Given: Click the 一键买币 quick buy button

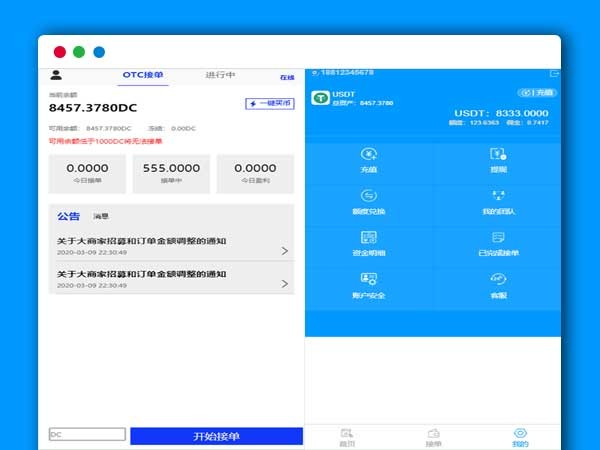Looking at the screenshot, I should (x=269, y=103).
